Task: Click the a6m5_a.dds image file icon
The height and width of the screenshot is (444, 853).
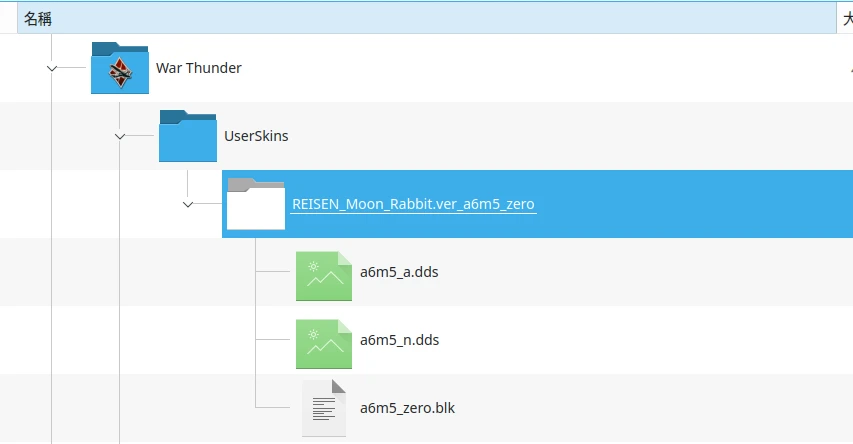Action: [324, 276]
